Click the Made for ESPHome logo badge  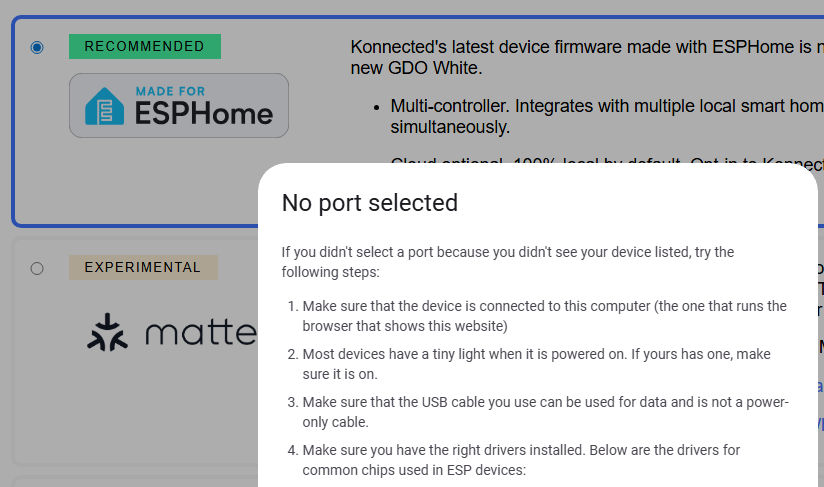(179, 105)
